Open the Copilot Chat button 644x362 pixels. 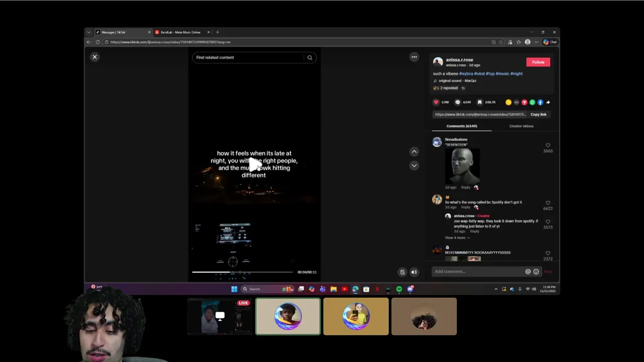pos(549,42)
